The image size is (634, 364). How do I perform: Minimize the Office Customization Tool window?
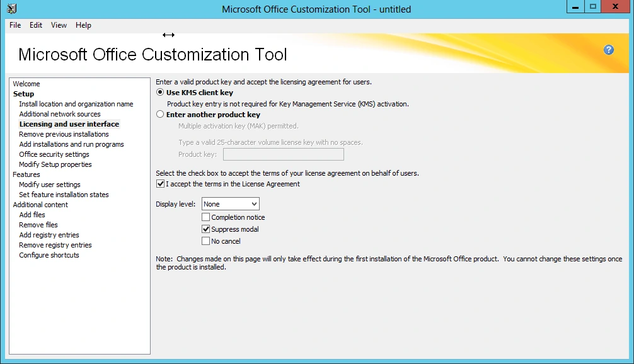(575, 7)
